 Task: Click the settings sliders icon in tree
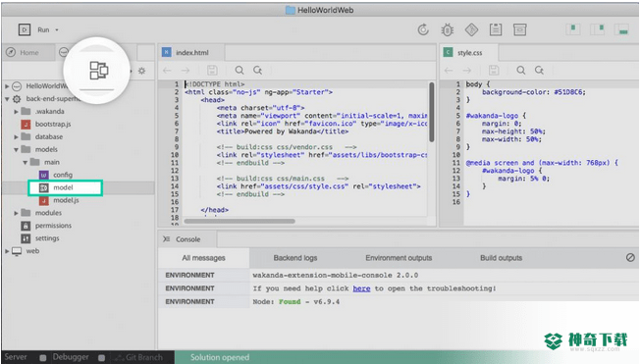(x=26, y=238)
